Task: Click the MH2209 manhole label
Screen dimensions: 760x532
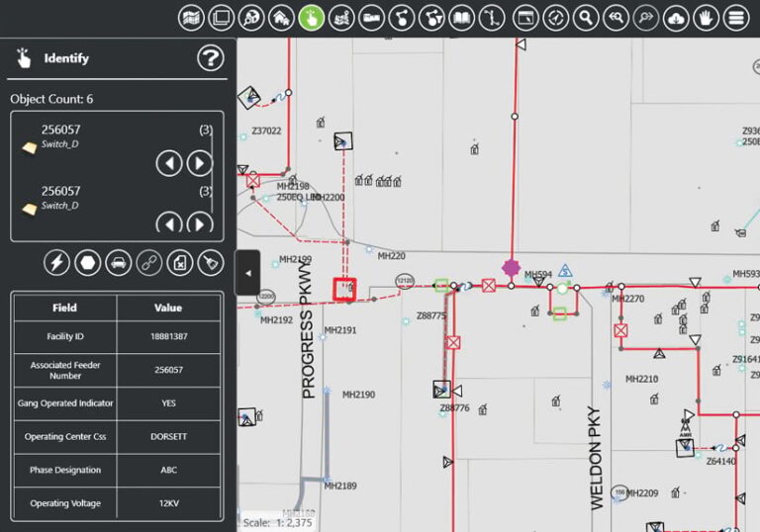Action: click(642, 493)
